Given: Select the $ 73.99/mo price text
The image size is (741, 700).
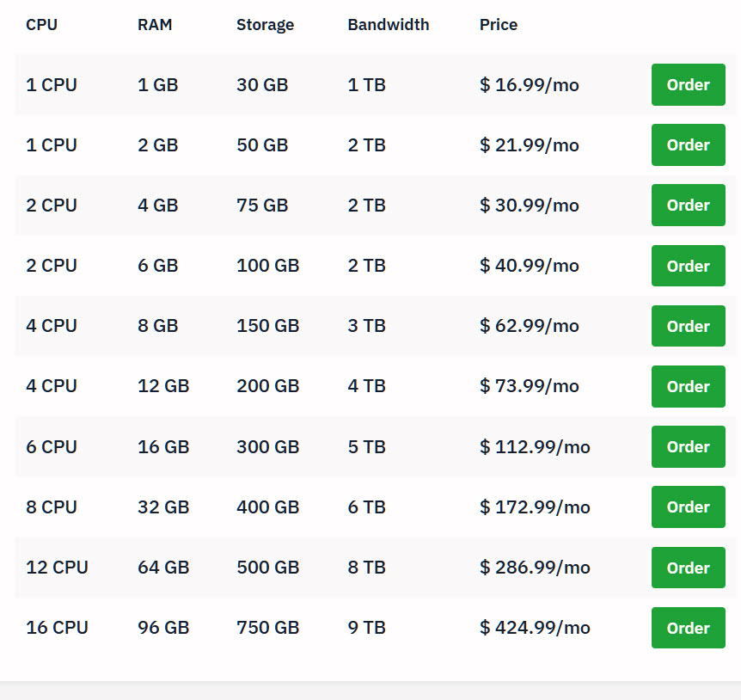Looking at the screenshot, I should pos(530,386).
